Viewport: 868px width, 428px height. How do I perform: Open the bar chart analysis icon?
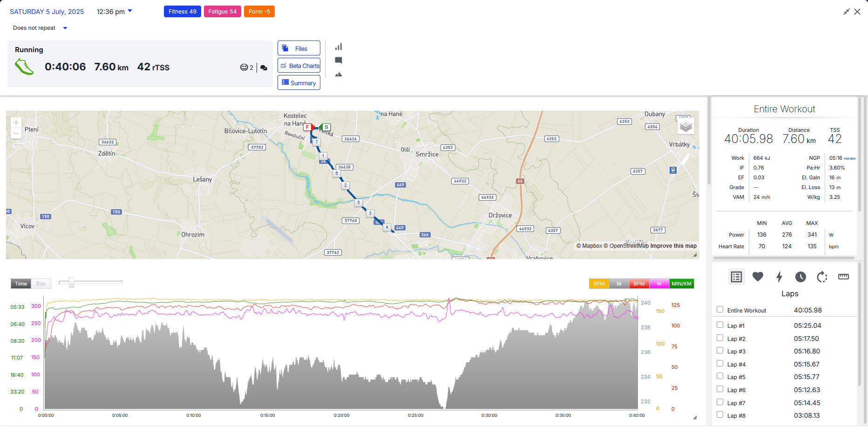tap(339, 47)
